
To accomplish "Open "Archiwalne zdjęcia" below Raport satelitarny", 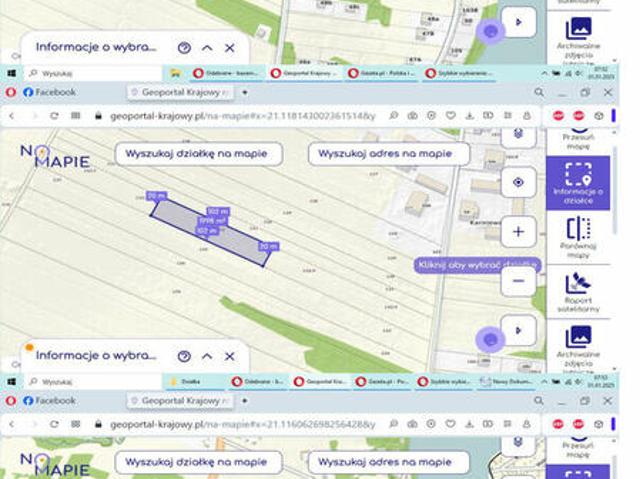I will [578, 347].
